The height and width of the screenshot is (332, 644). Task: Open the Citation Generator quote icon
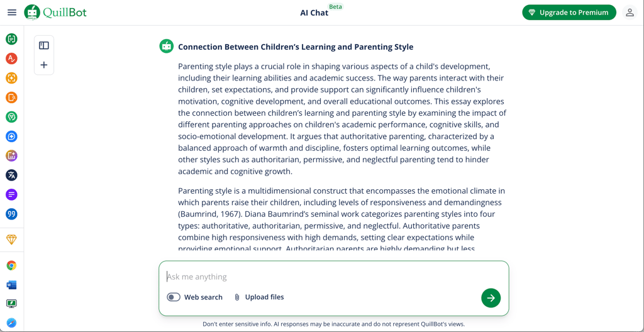pos(11,214)
